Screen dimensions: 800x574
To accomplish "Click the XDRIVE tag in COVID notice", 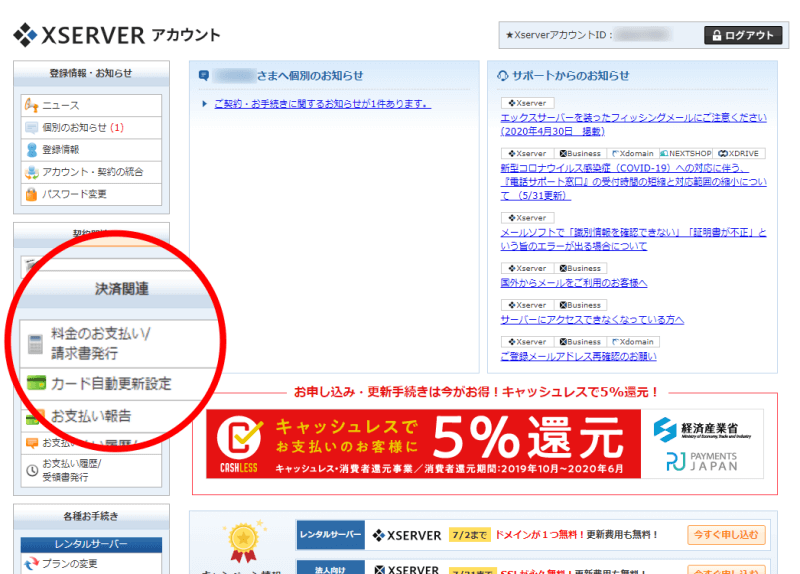I will coord(738,154).
